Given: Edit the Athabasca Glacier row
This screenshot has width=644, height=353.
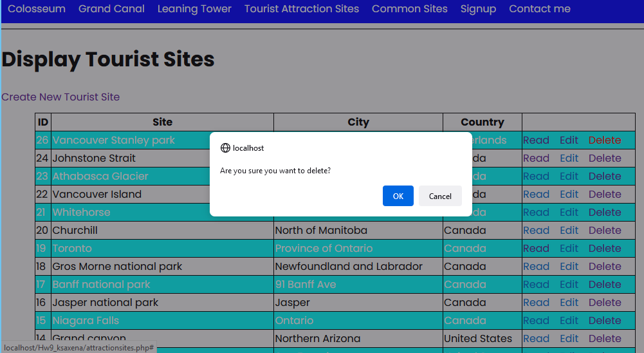Looking at the screenshot, I should (x=569, y=176).
